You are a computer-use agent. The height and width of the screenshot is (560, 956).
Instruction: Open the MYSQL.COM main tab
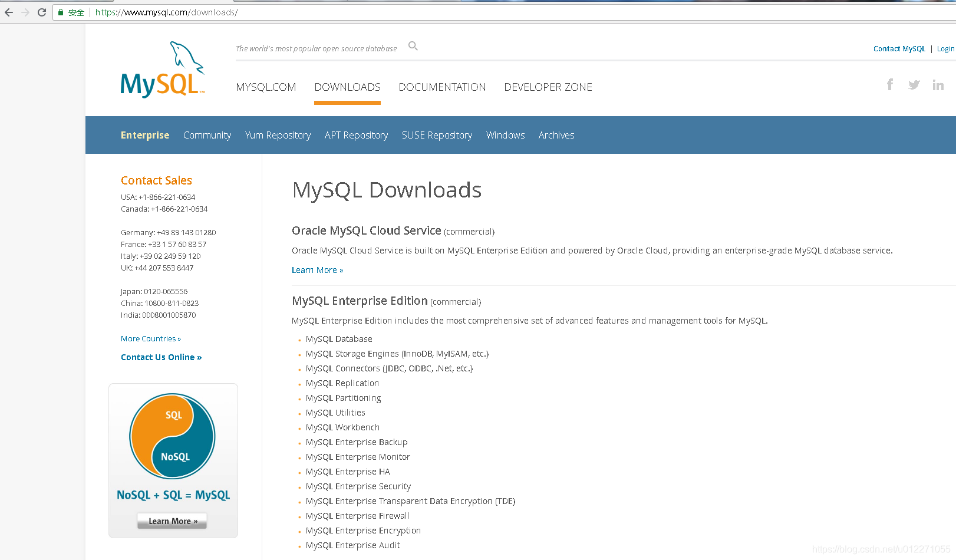tap(266, 87)
